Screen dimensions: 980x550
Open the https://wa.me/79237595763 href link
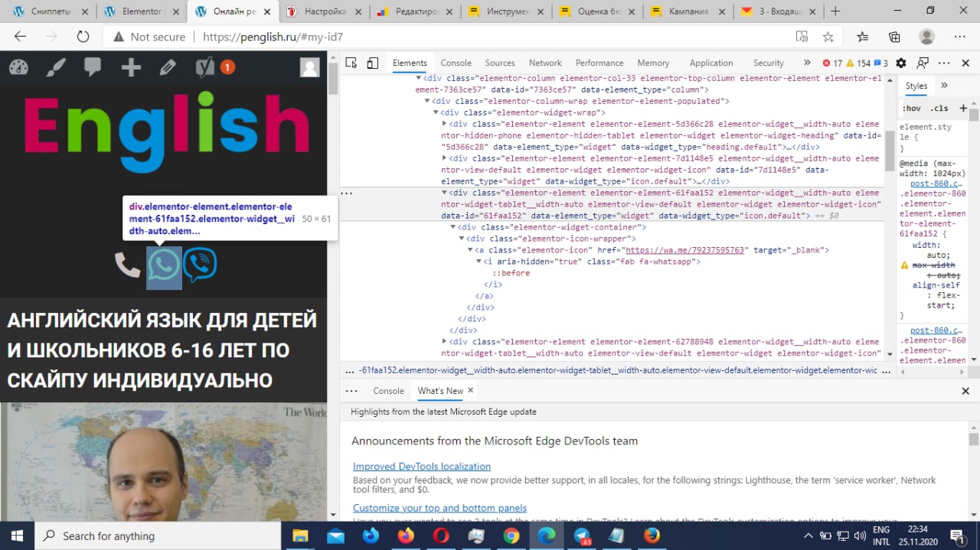click(684, 250)
